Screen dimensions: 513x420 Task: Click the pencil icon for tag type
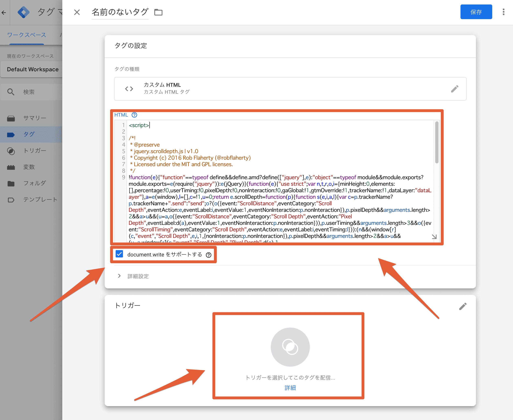[x=455, y=89]
